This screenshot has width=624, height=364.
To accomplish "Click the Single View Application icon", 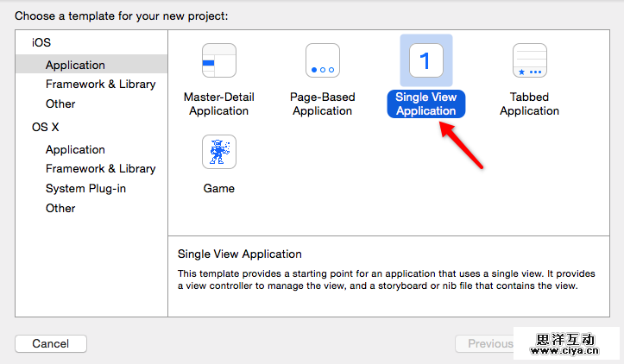I will [x=425, y=60].
